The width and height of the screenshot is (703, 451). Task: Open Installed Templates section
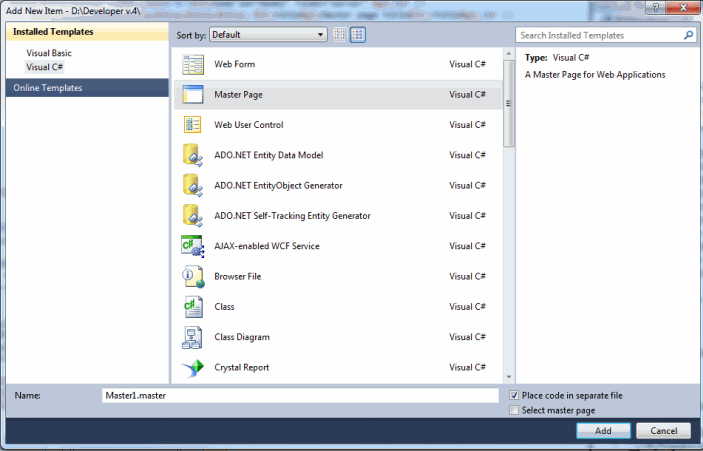coord(87,32)
